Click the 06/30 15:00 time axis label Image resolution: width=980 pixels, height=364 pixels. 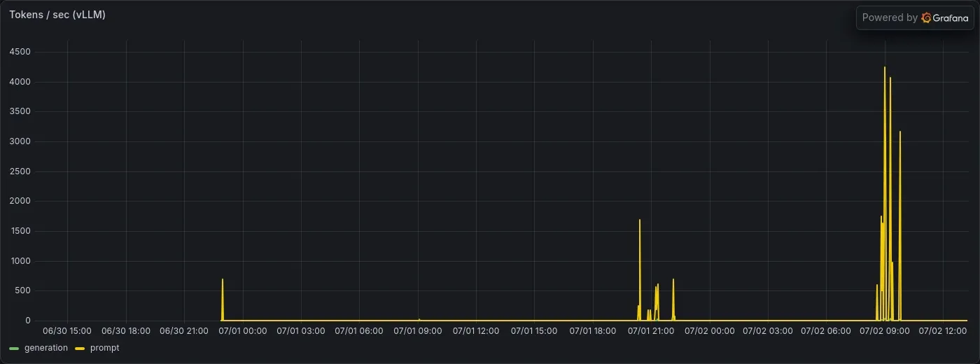[67, 330]
